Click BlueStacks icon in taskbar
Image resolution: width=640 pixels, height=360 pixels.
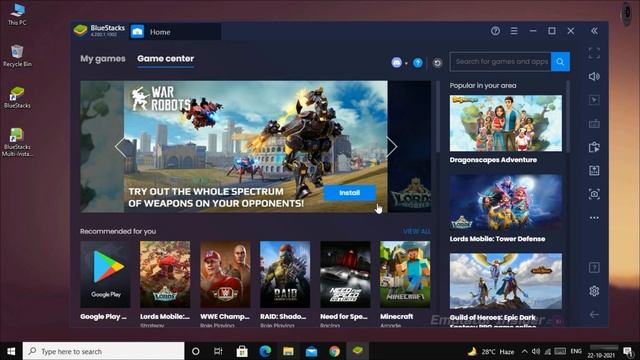[x=358, y=351]
